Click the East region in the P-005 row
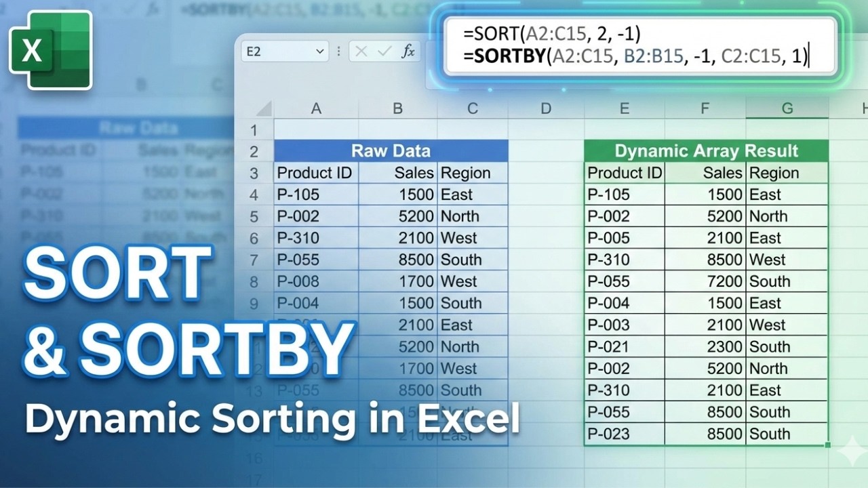The height and width of the screenshot is (488, 868). tap(787, 238)
